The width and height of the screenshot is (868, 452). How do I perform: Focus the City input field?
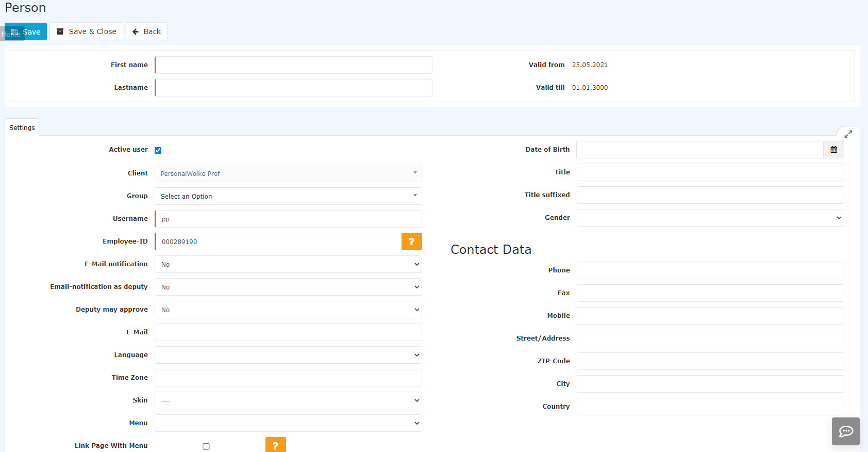coord(710,384)
